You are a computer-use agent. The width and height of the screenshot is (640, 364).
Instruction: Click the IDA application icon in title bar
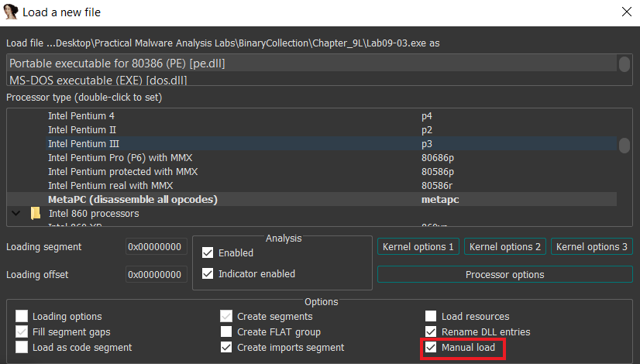(x=11, y=12)
